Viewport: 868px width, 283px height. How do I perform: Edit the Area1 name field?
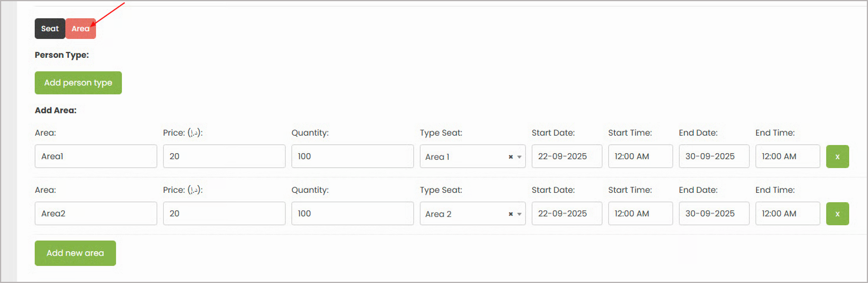point(96,156)
